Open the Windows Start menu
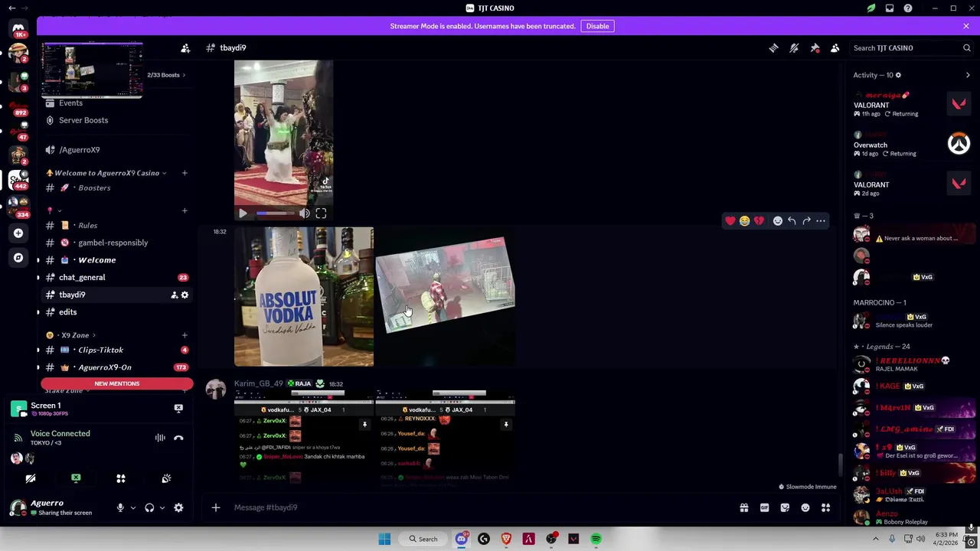Viewport: 980px width, 551px height. (384, 539)
